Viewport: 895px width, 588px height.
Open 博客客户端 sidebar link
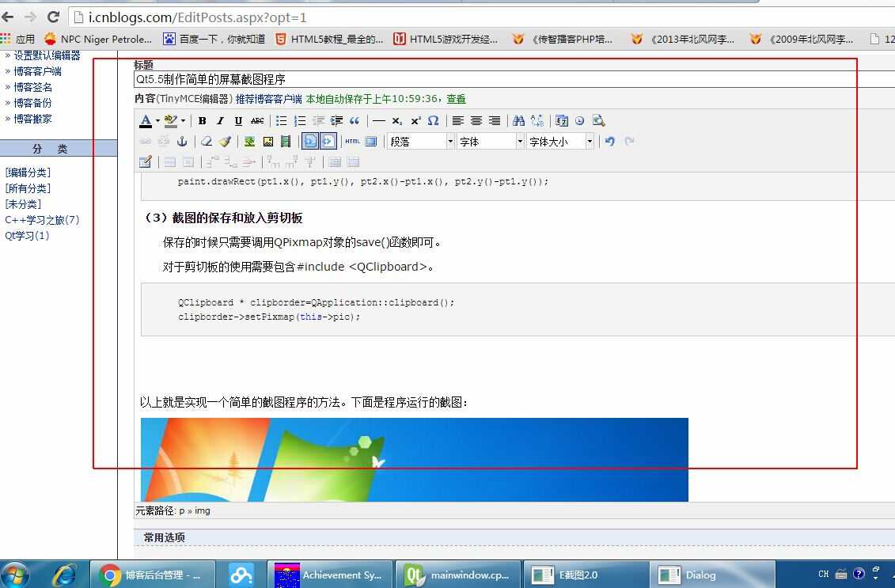(38, 71)
